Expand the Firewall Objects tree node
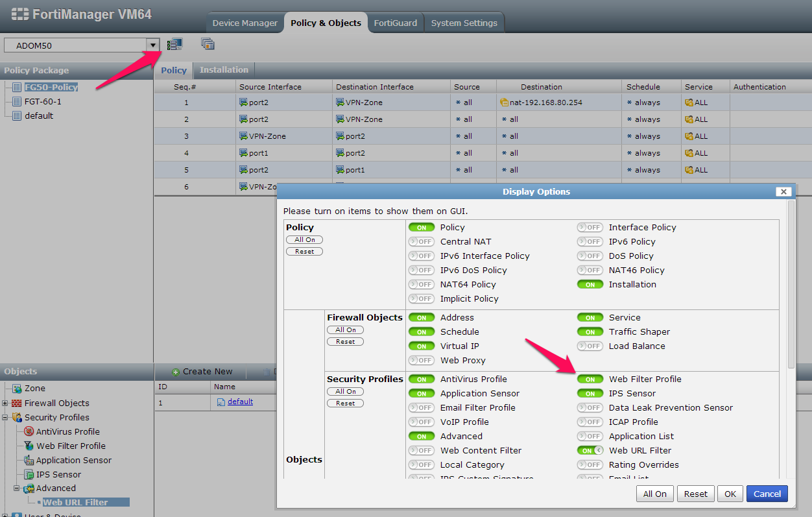 coord(5,403)
